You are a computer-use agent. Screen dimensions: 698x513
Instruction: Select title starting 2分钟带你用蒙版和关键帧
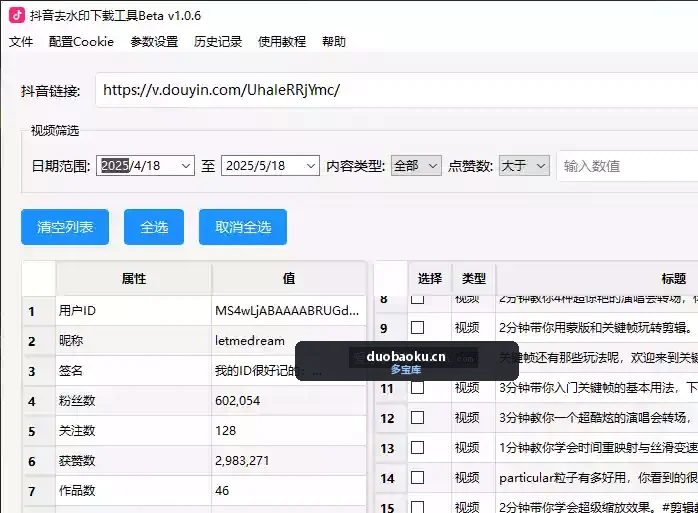point(597,328)
